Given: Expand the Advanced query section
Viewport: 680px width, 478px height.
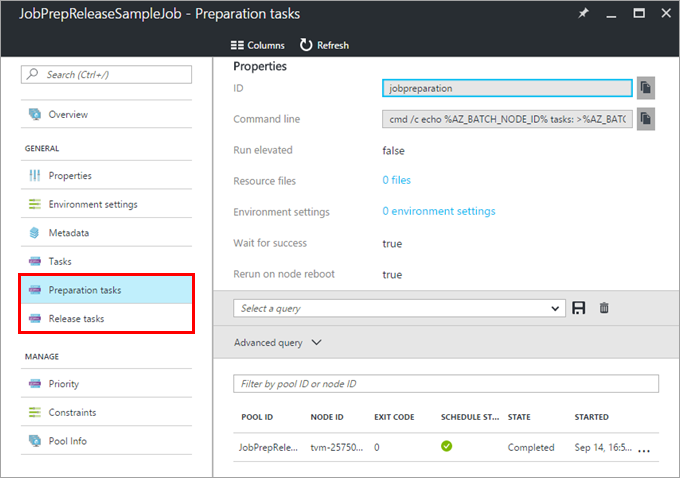Looking at the screenshot, I should coord(278,342).
